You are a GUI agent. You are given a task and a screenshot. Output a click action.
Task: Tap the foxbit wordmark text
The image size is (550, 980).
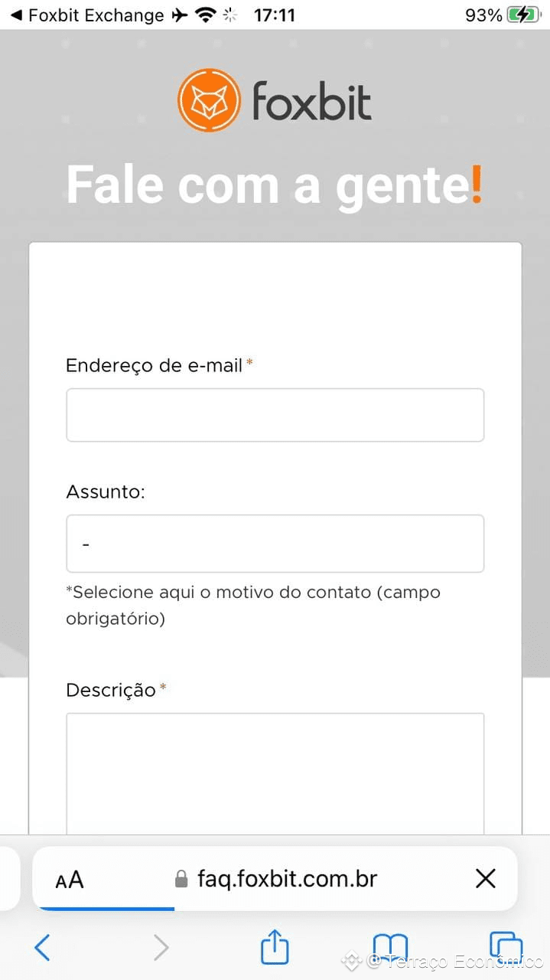point(312,102)
